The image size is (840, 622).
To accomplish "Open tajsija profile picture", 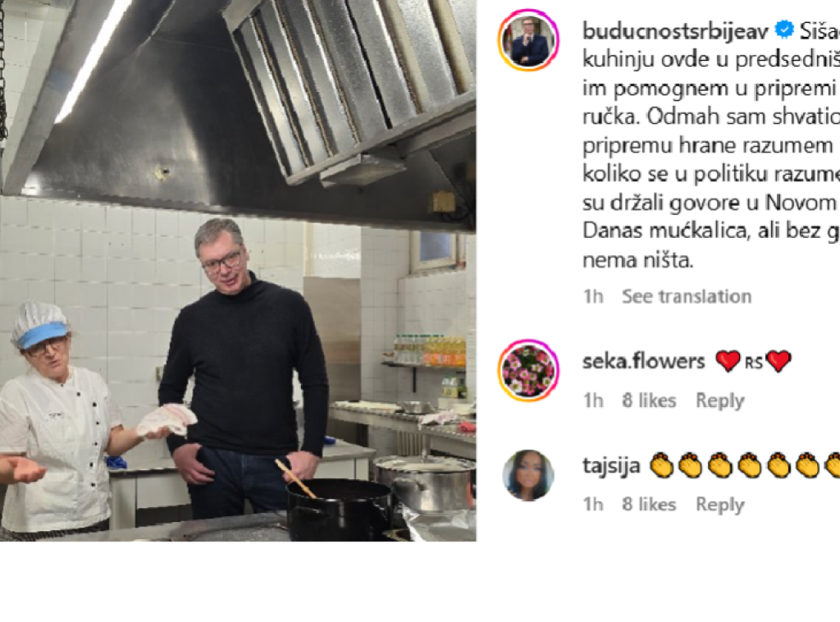I will 528,475.
